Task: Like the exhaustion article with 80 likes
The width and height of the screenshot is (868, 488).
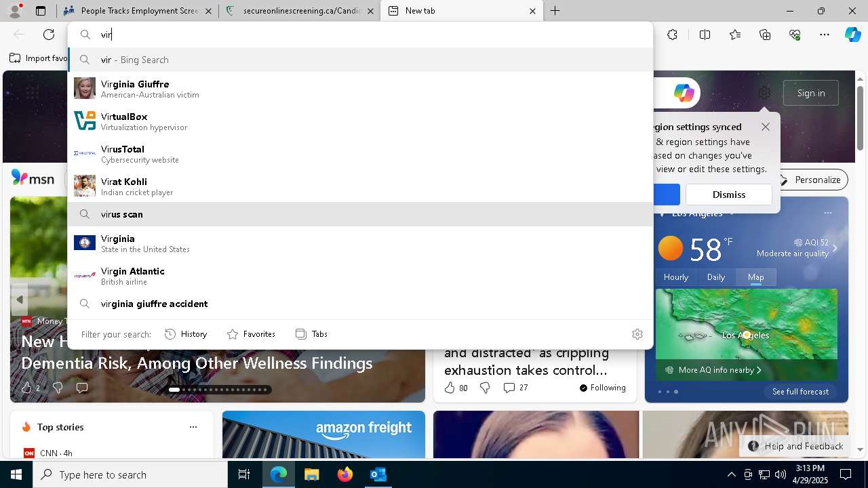Action: 456,388
